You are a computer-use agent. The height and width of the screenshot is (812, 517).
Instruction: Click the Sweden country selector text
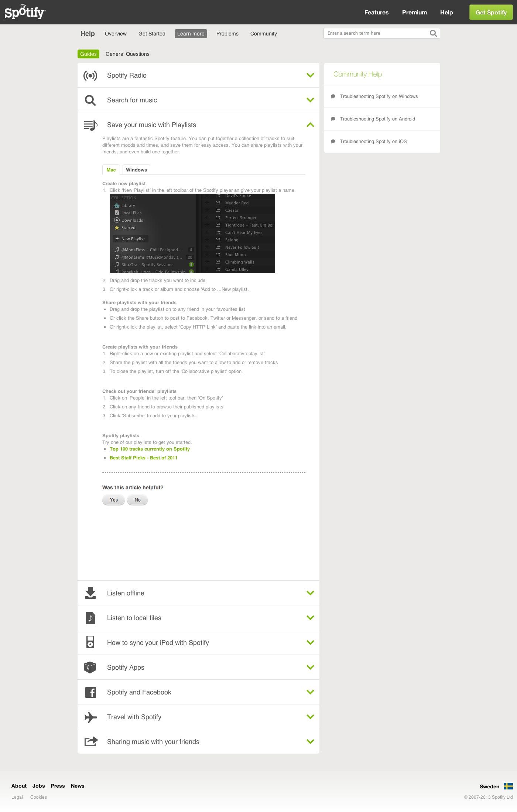coord(489,786)
